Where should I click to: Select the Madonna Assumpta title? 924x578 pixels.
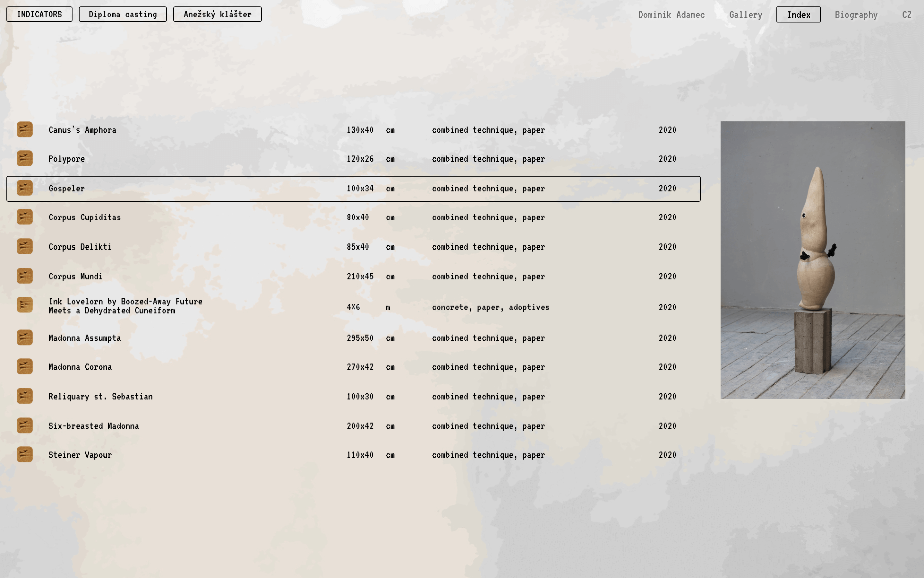click(x=85, y=338)
